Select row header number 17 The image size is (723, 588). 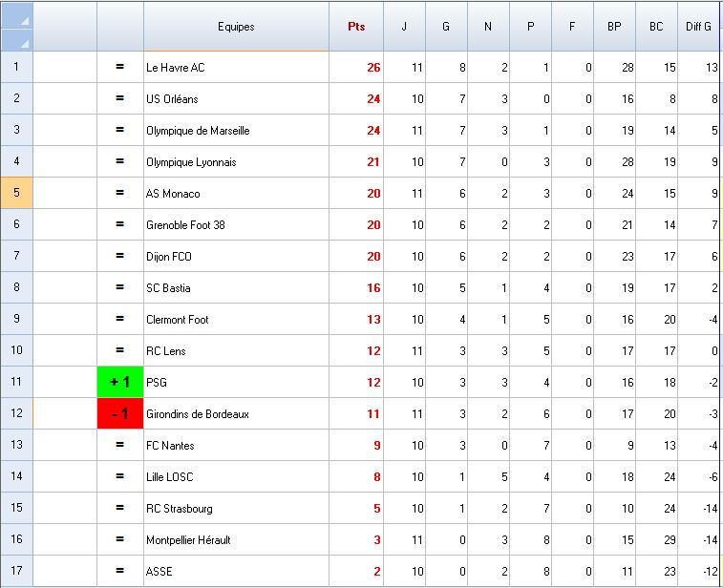[16, 571]
